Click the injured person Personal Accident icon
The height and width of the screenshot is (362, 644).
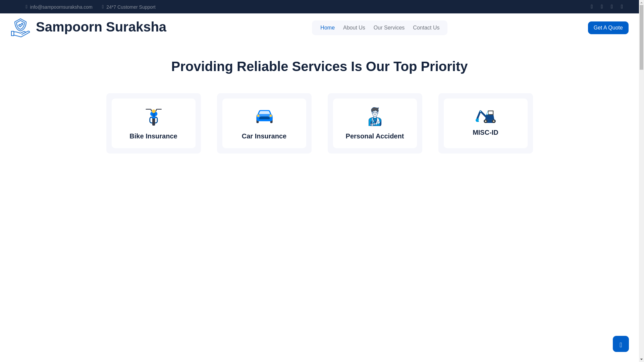tap(375, 117)
